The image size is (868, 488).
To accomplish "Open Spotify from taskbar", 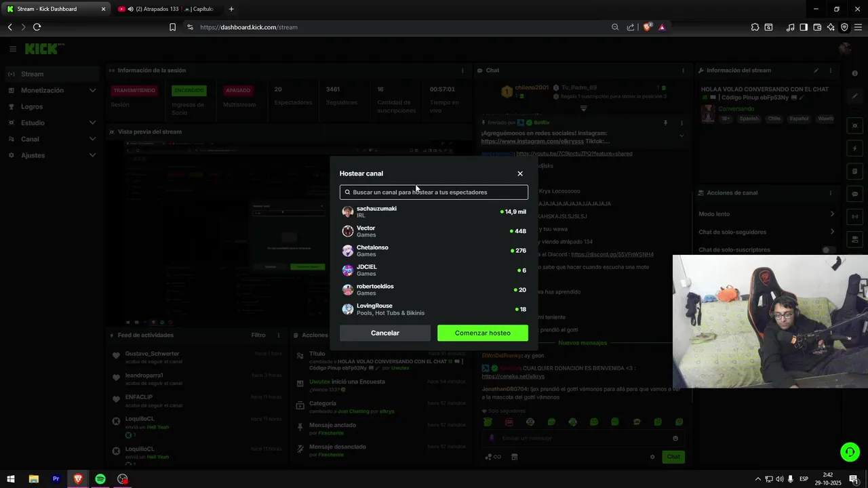I will 100,479.
